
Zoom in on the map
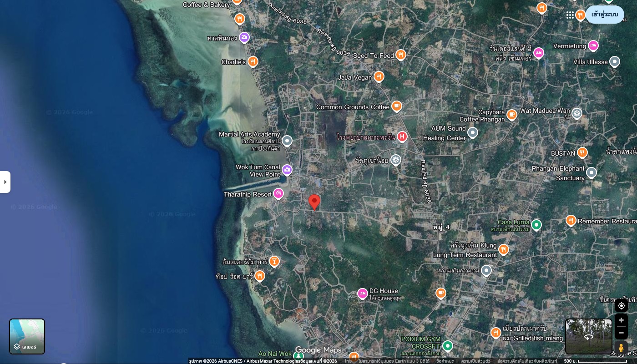(622, 320)
